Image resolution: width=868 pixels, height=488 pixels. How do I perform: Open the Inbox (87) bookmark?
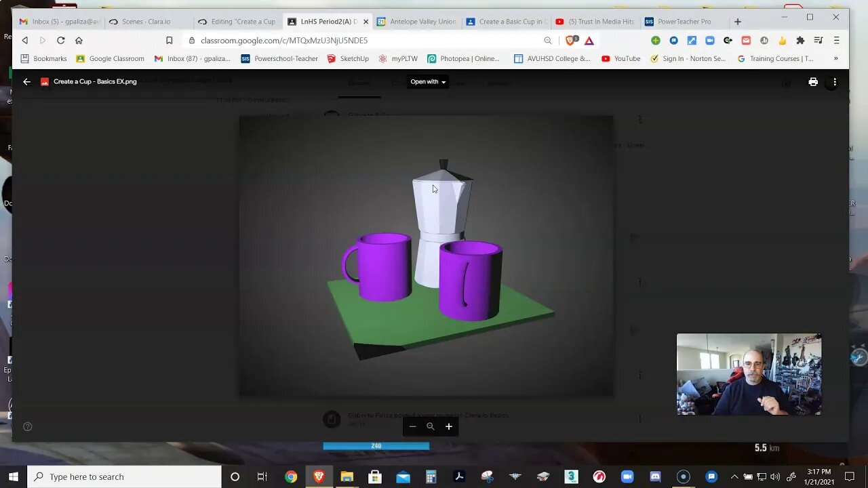click(x=192, y=59)
